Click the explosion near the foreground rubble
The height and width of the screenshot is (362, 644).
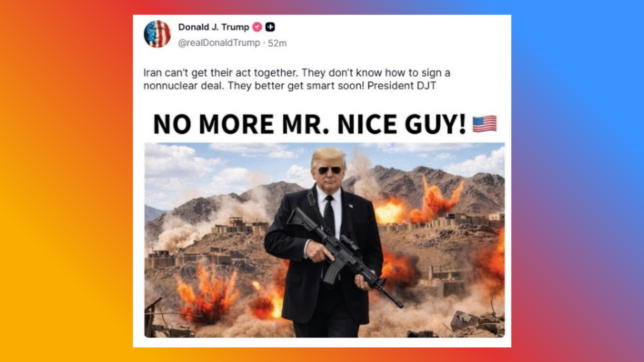point(207,294)
